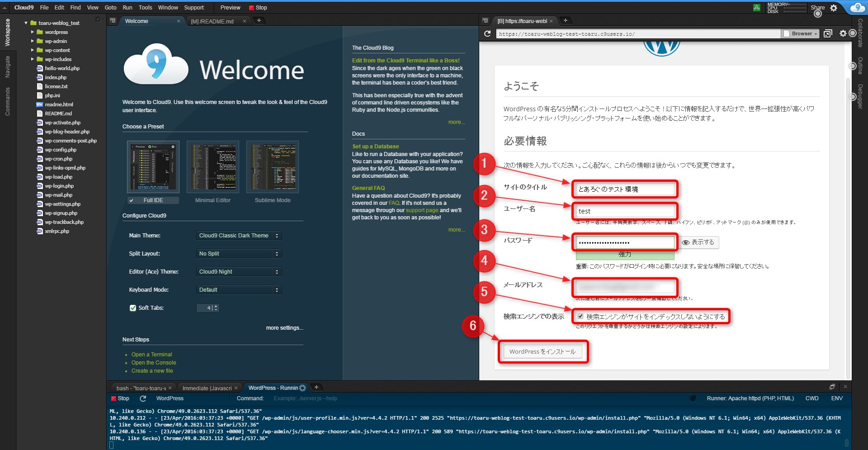Screen dimensions: 868x450
Task: Open the index.php file
Action: coord(56,77)
